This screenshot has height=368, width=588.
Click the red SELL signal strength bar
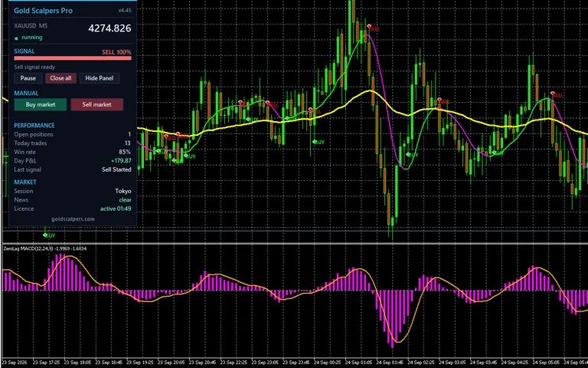tap(73, 58)
